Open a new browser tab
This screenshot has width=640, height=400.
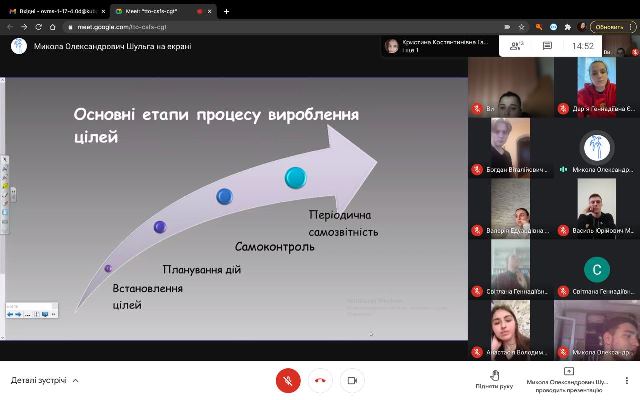pyautogui.click(x=227, y=11)
